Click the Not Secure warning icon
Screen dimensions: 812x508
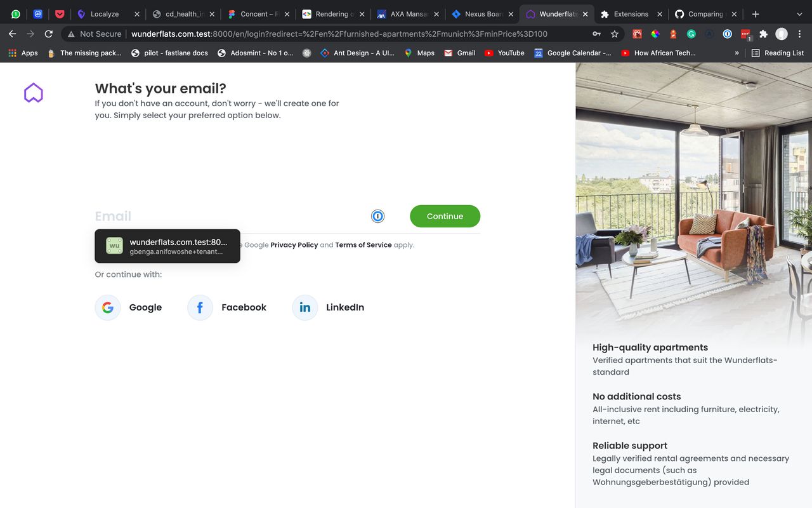pyautogui.click(x=71, y=34)
